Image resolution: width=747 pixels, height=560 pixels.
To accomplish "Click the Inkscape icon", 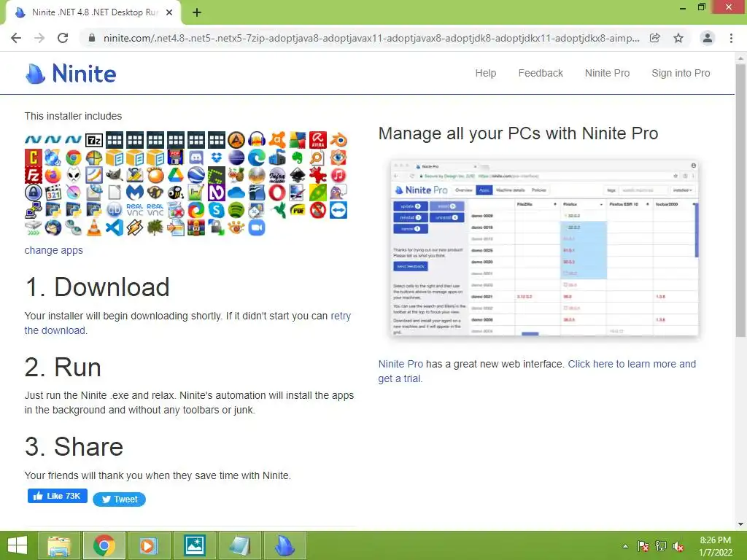I will pos(298,175).
